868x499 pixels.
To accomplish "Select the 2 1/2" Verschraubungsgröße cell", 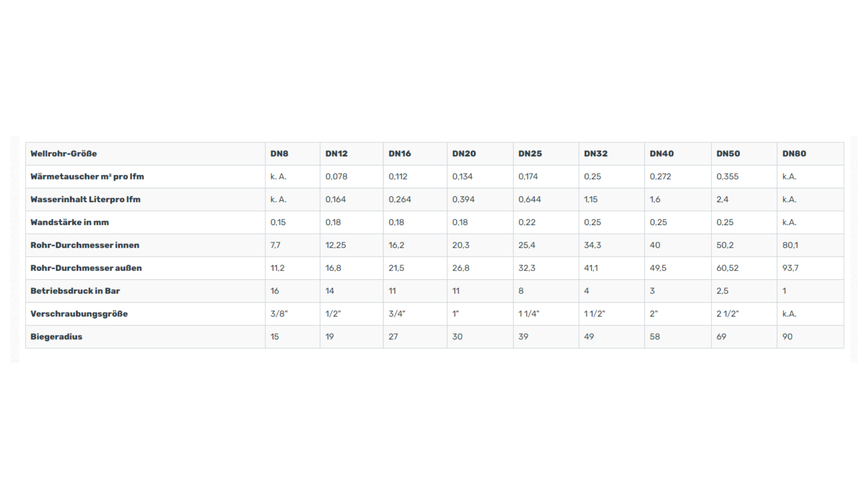I will tap(727, 314).
